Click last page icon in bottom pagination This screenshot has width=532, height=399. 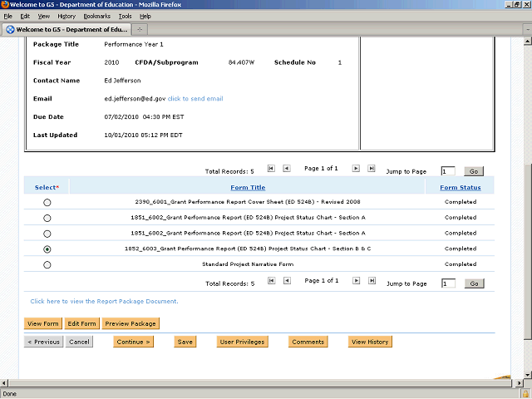coord(371,281)
